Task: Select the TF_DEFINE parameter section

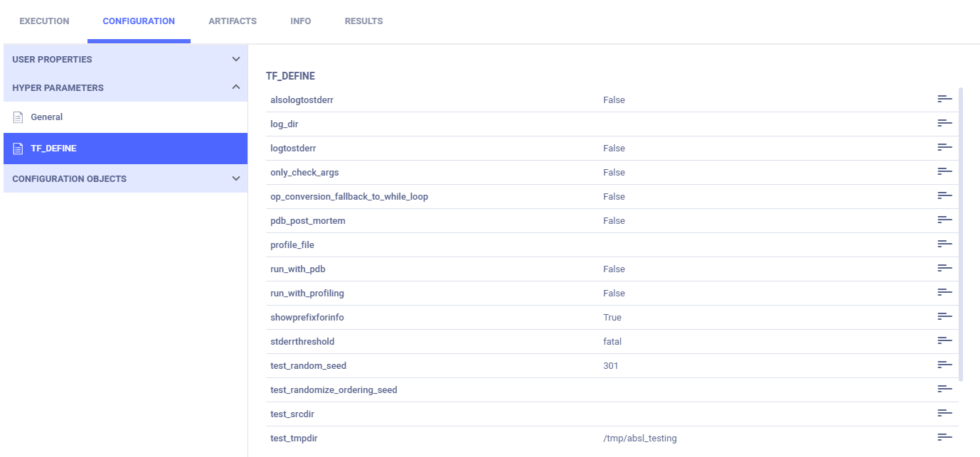Action: click(x=53, y=149)
